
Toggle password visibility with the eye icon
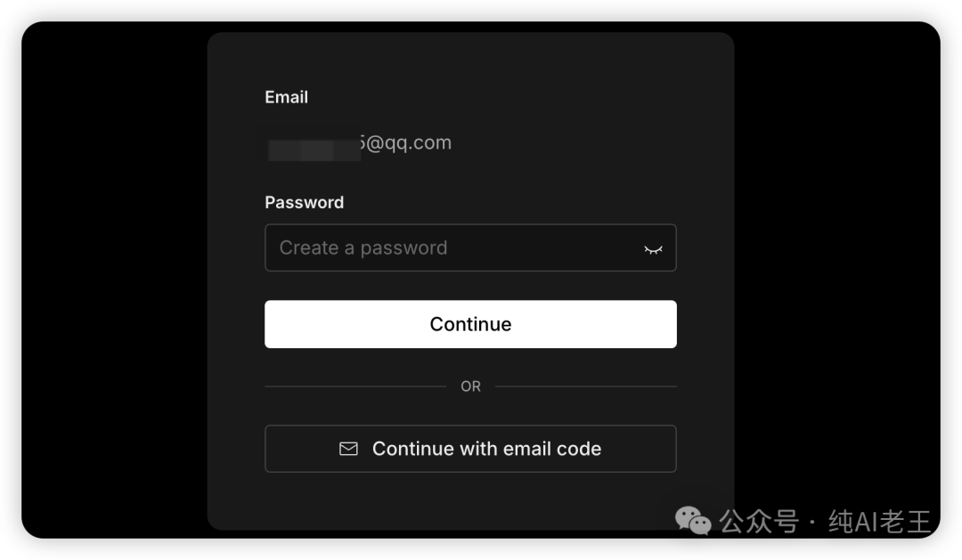[653, 249]
